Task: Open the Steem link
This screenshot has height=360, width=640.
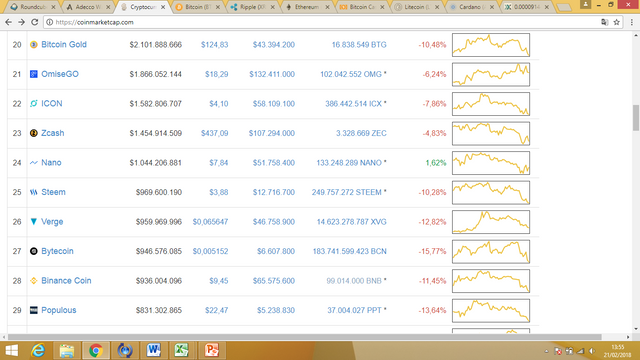Action: (x=53, y=192)
